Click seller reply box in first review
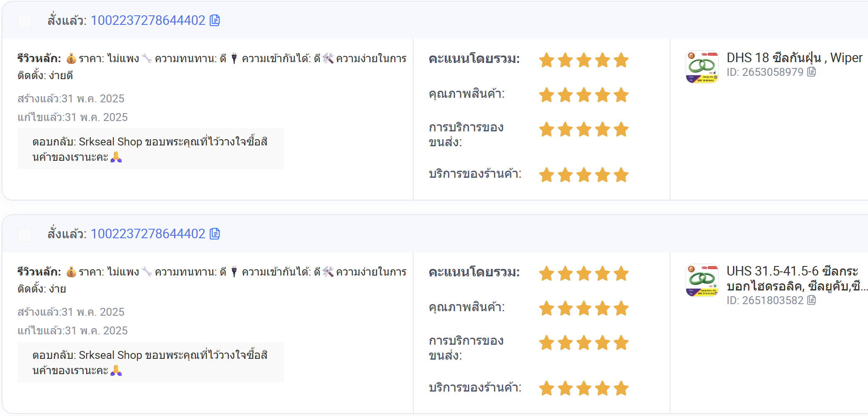The image size is (868, 416). 150,149
